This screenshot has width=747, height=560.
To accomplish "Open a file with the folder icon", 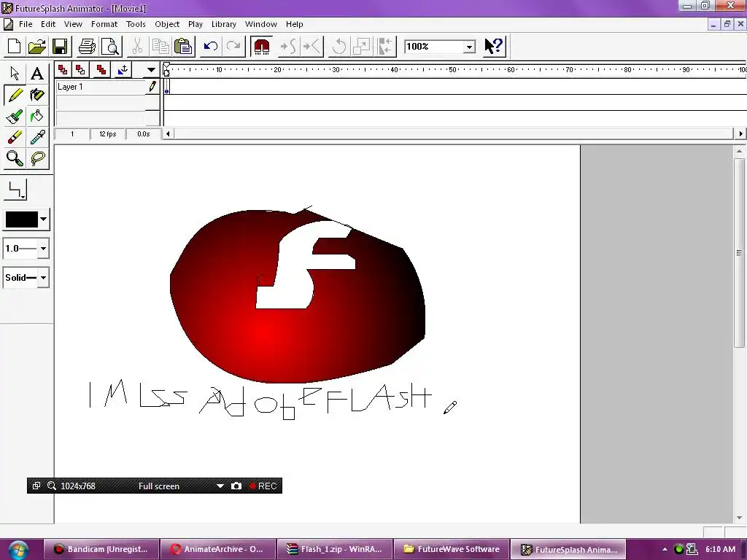I will click(36, 47).
